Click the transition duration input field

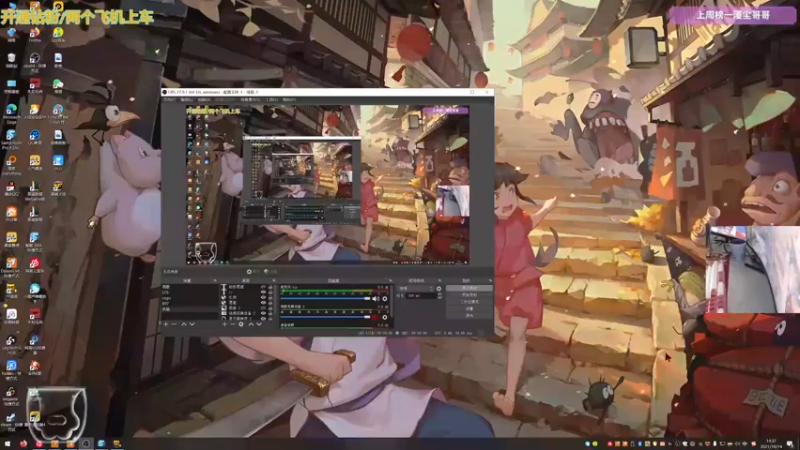click(x=421, y=295)
